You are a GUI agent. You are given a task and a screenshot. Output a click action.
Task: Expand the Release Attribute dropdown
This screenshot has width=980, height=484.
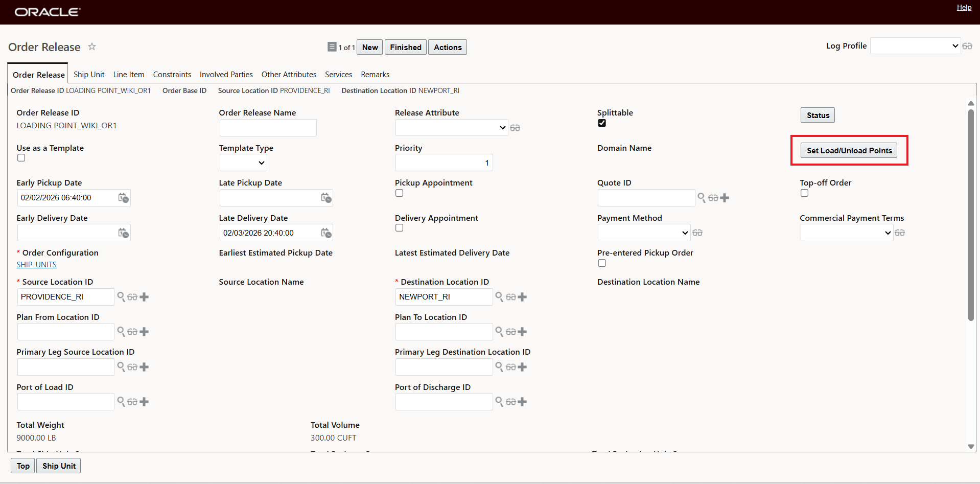[451, 127]
